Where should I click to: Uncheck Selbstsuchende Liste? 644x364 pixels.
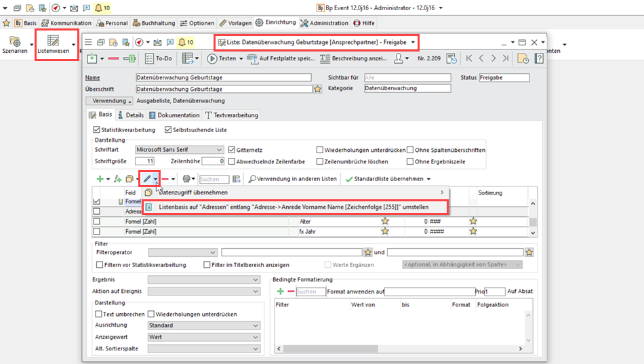[167, 129]
